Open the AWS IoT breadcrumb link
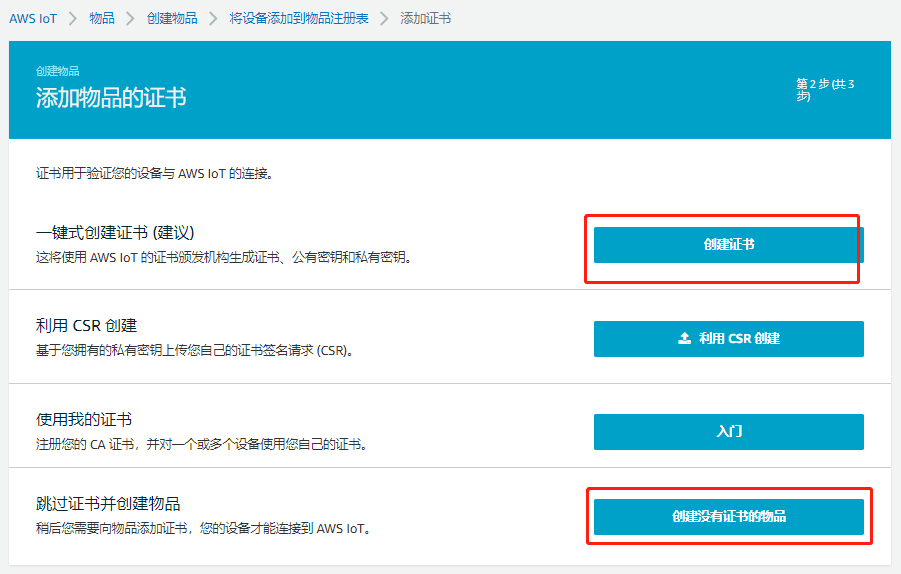 click(x=33, y=19)
